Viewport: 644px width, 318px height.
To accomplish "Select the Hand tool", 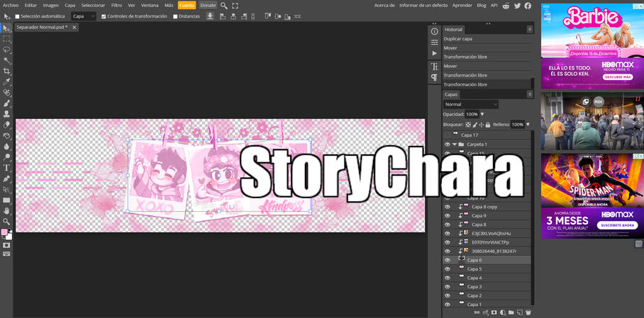I will click(7, 210).
